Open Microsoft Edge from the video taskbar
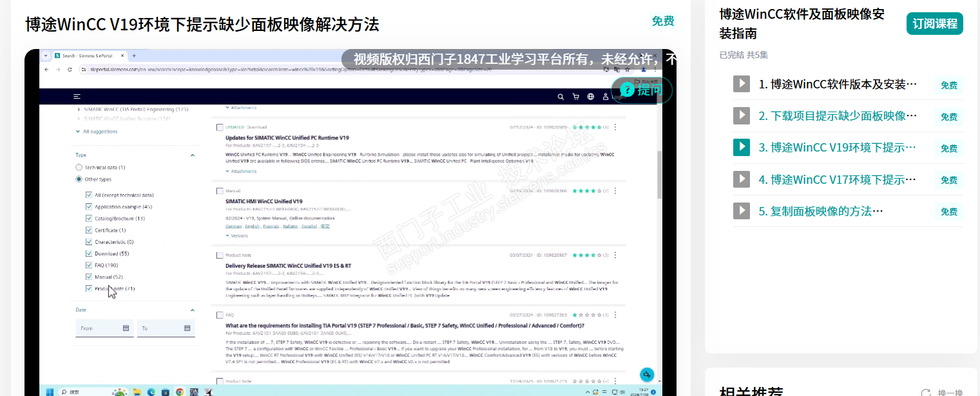 (151, 391)
